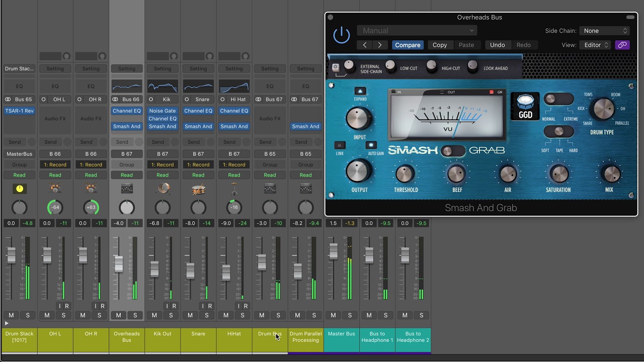Image resolution: width=644 pixels, height=362 pixels.
Task: Click the Copy button in plugin header
Action: click(x=440, y=45)
